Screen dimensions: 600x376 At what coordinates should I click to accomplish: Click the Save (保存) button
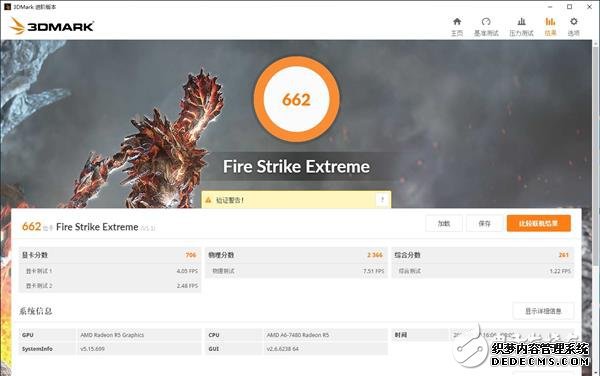pyautogui.click(x=484, y=223)
